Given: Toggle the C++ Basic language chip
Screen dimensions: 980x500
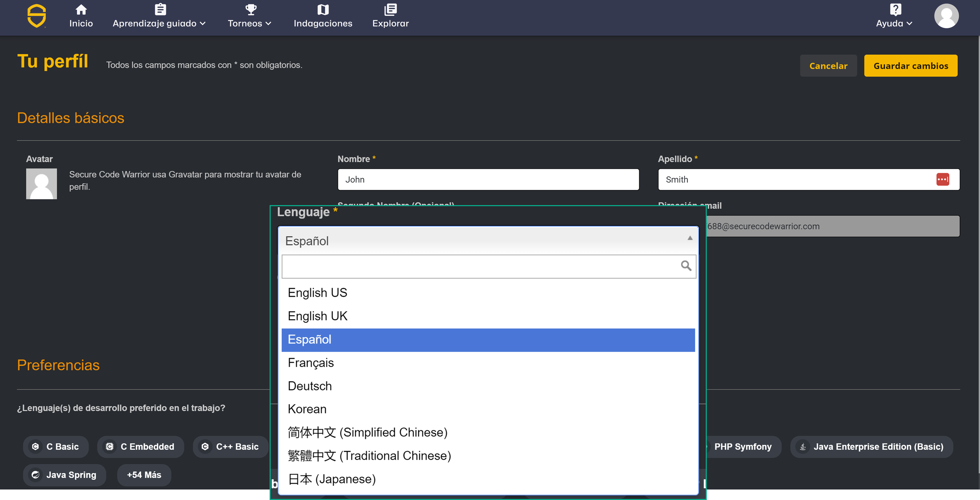Looking at the screenshot, I should click(231, 446).
